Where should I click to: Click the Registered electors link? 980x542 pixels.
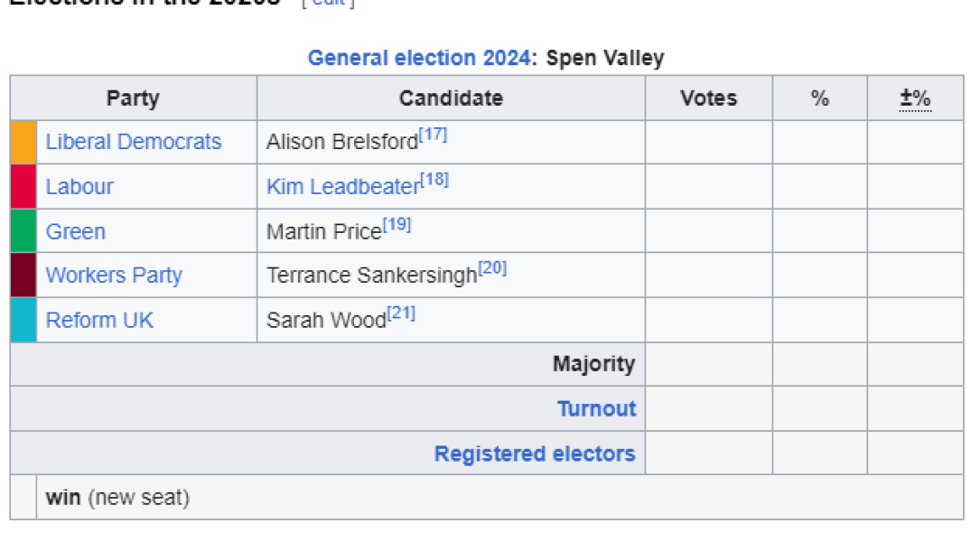(x=535, y=453)
